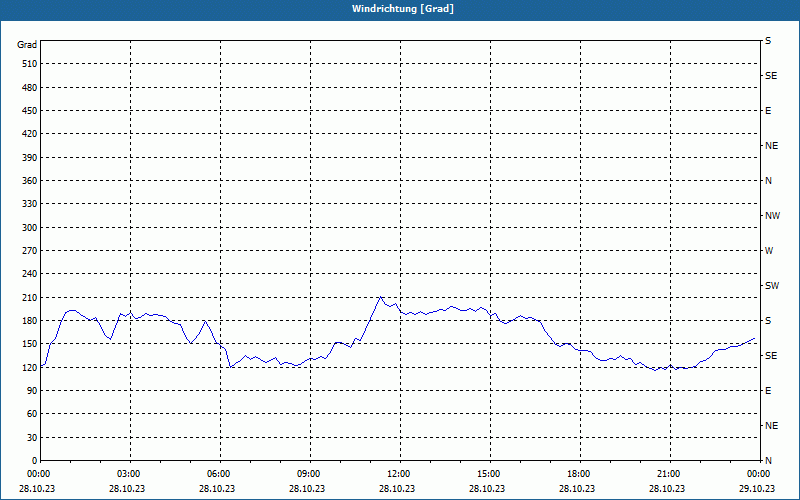The height and width of the screenshot is (500, 800).
Task: Click the 18:00 time label
Action: (x=579, y=474)
